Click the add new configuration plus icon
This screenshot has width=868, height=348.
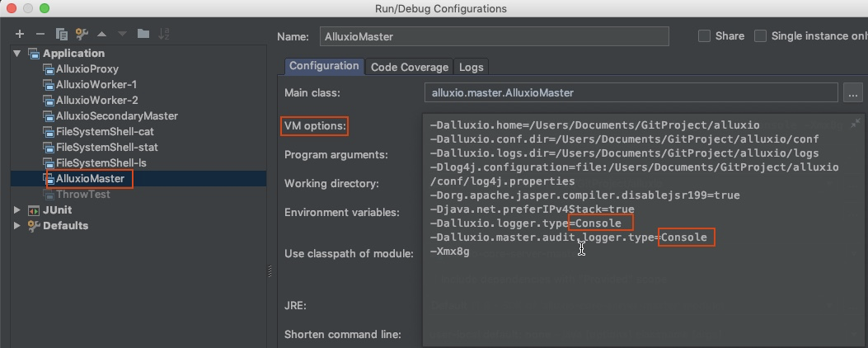click(20, 34)
